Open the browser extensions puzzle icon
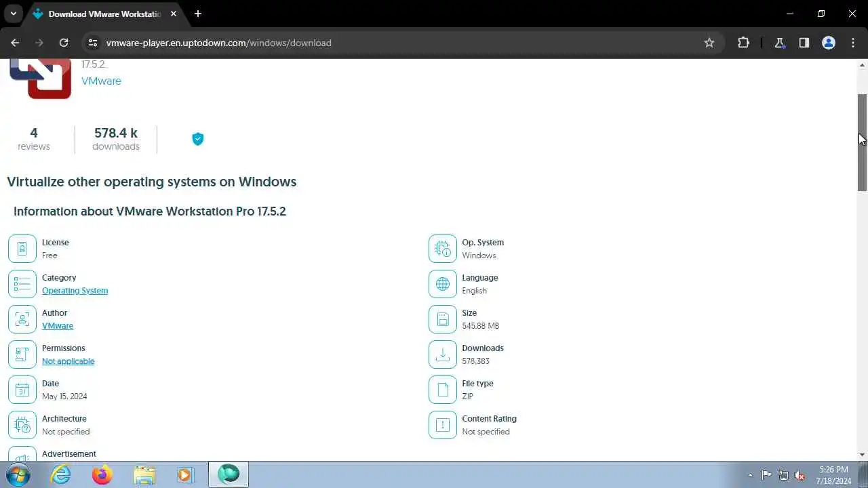The image size is (868, 488). coord(743,43)
